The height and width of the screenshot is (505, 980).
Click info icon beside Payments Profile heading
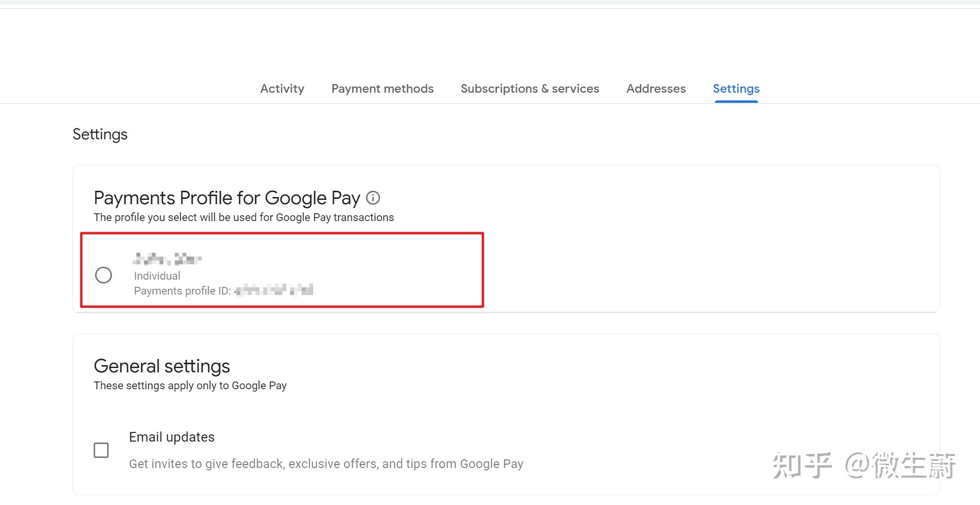click(373, 198)
